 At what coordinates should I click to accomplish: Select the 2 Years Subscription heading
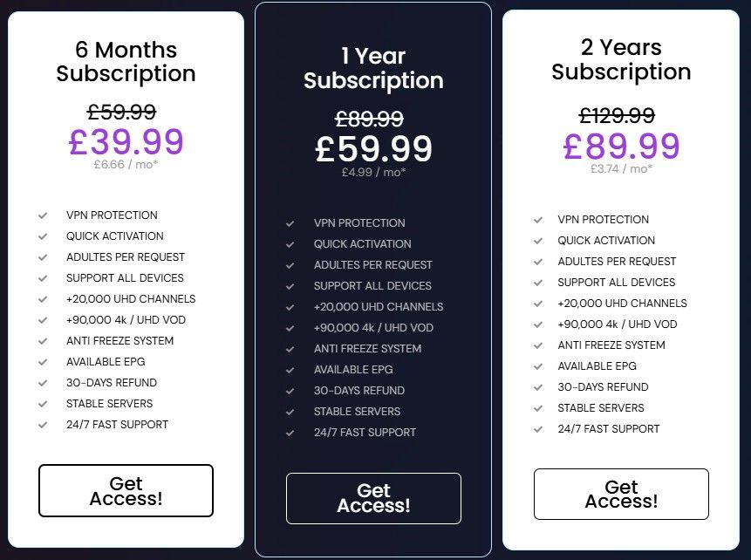621,59
